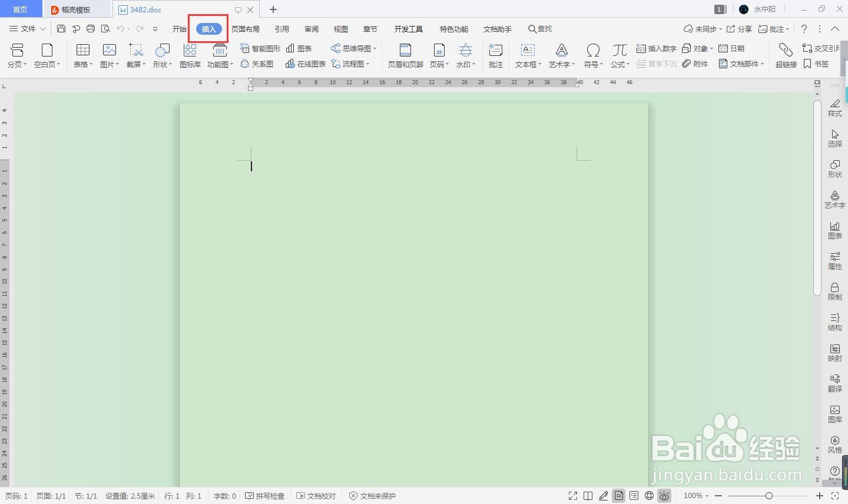The image size is (848, 504).
Task: Click the 查找 search button
Action: tap(540, 29)
